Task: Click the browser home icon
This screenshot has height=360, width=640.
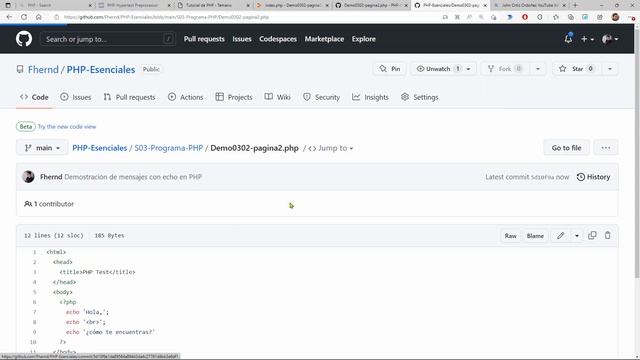Action: (x=38, y=17)
